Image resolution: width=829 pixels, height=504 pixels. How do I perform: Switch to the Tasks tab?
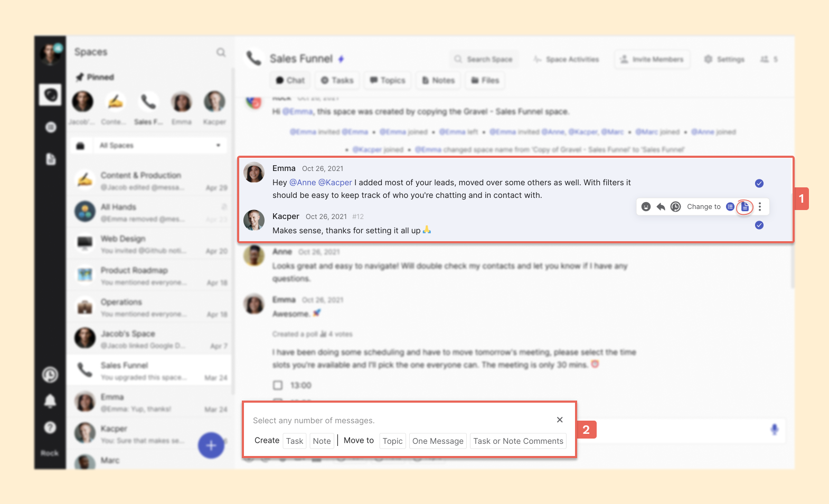point(337,80)
